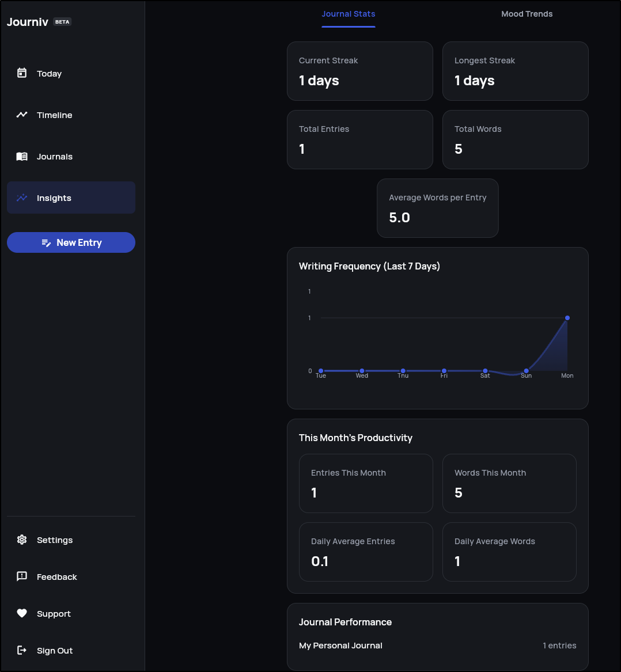
Task: Switch to the Mood Trends tab
Action: tap(527, 14)
